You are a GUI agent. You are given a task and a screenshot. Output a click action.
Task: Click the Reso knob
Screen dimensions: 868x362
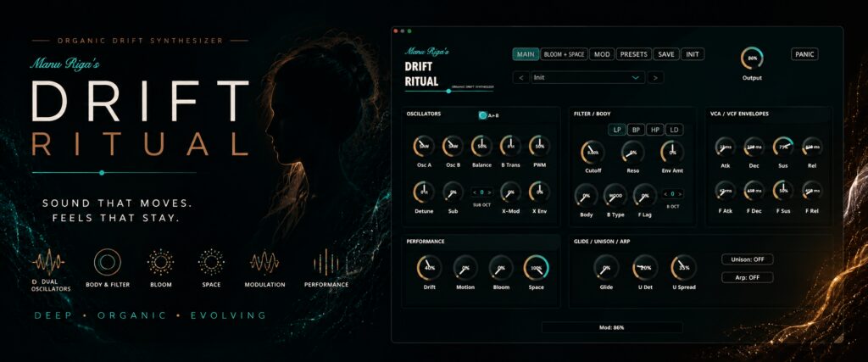(632, 153)
